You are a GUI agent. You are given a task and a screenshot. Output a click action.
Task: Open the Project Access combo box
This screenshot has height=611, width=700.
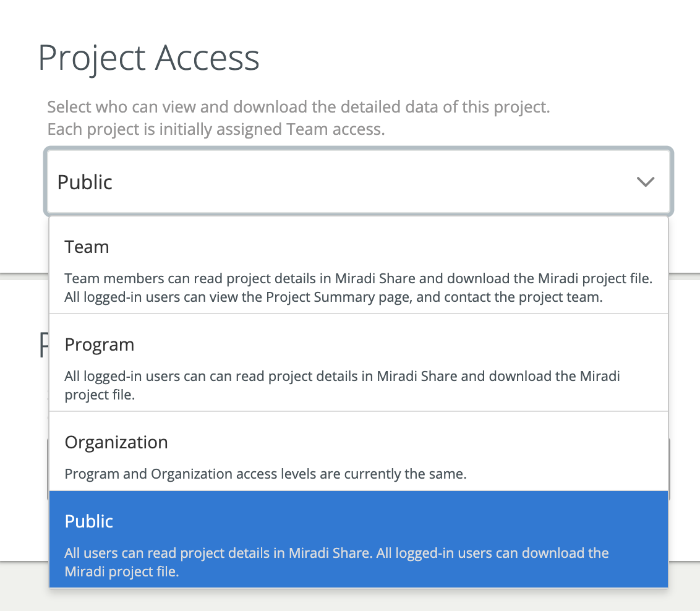[x=359, y=182]
